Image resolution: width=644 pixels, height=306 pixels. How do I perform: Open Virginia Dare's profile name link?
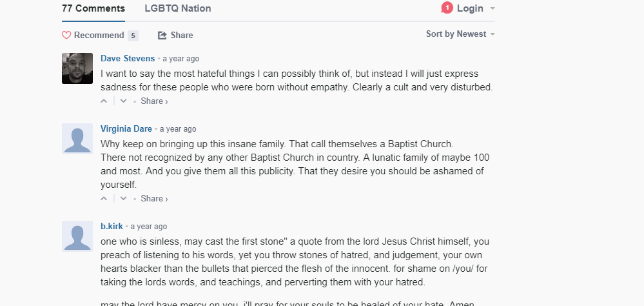tap(126, 129)
